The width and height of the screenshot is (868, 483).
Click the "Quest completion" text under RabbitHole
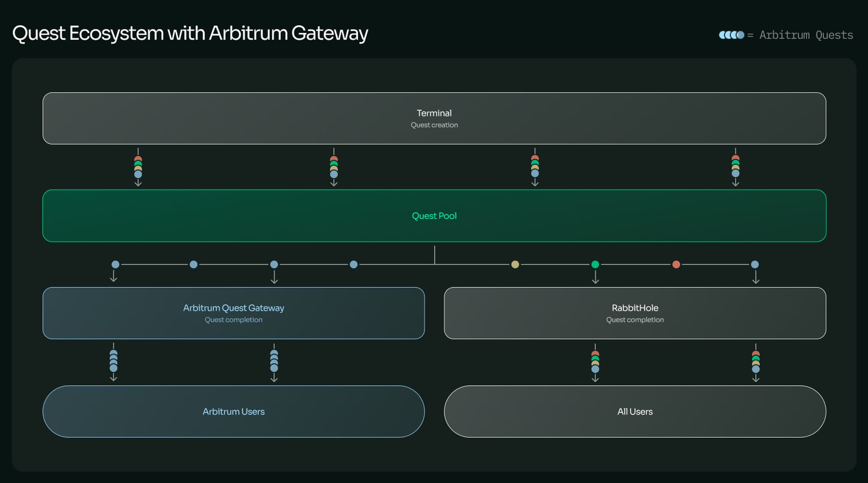[x=635, y=320]
